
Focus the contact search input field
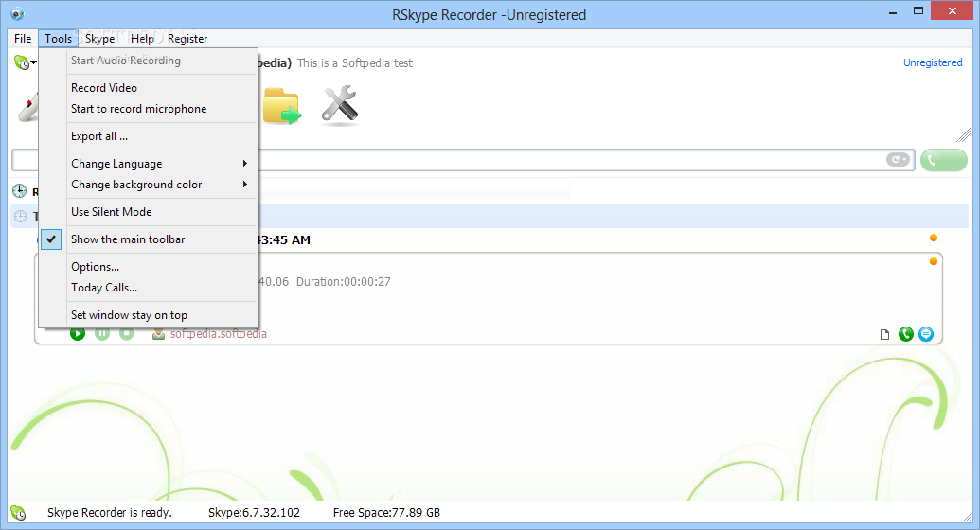tap(462, 160)
